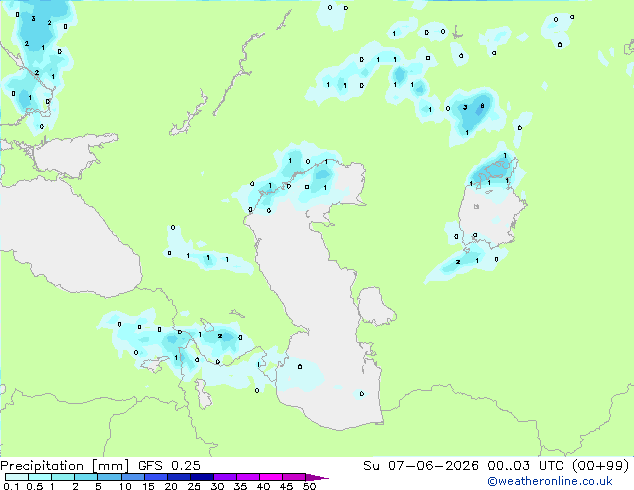Click the 30–35 mm purple legend swatch

224,477
